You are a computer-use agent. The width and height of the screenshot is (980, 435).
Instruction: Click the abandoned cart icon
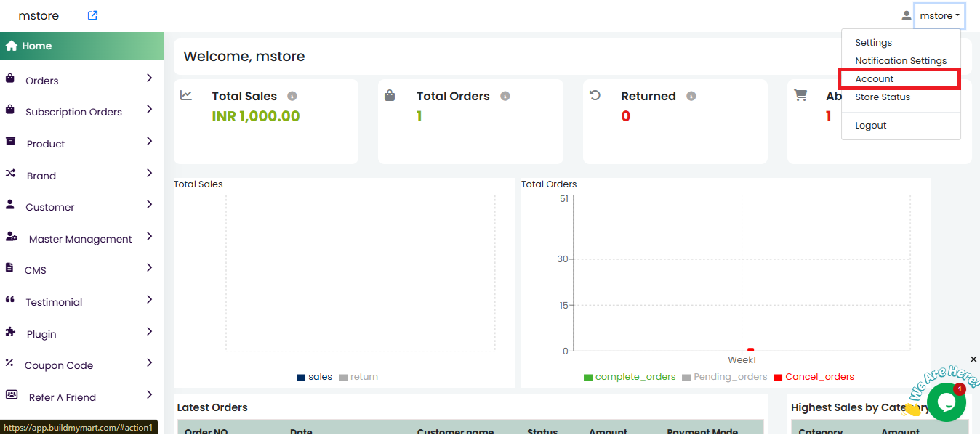[x=800, y=95]
